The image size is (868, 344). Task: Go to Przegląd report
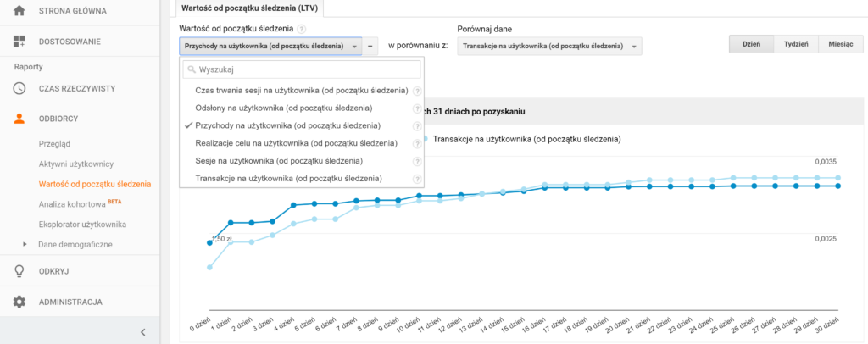(54, 144)
